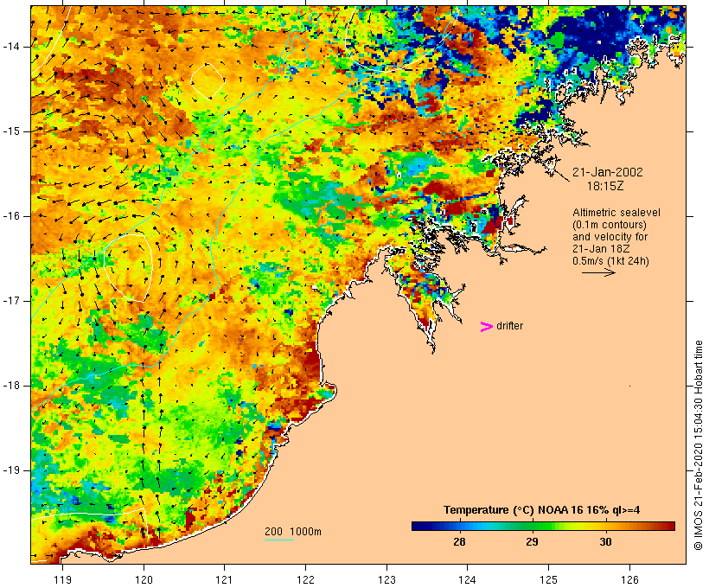
Task: Click the latitude axis label '-14'
Action: [x=11, y=46]
